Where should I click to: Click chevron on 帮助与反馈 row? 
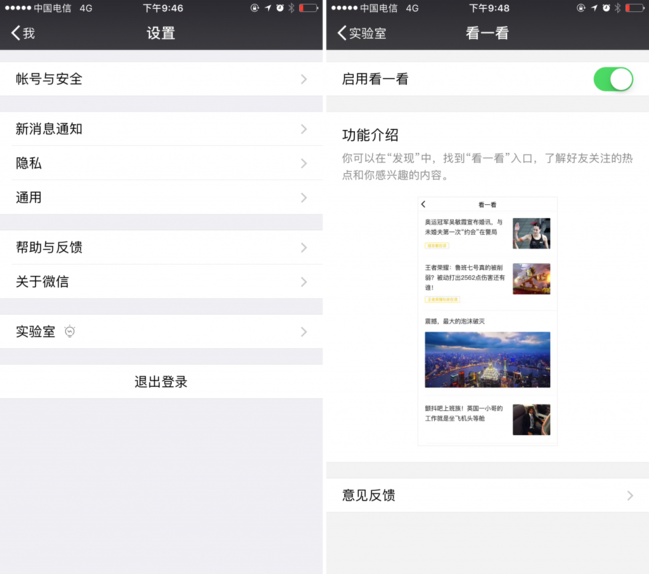tap(304, 247)
